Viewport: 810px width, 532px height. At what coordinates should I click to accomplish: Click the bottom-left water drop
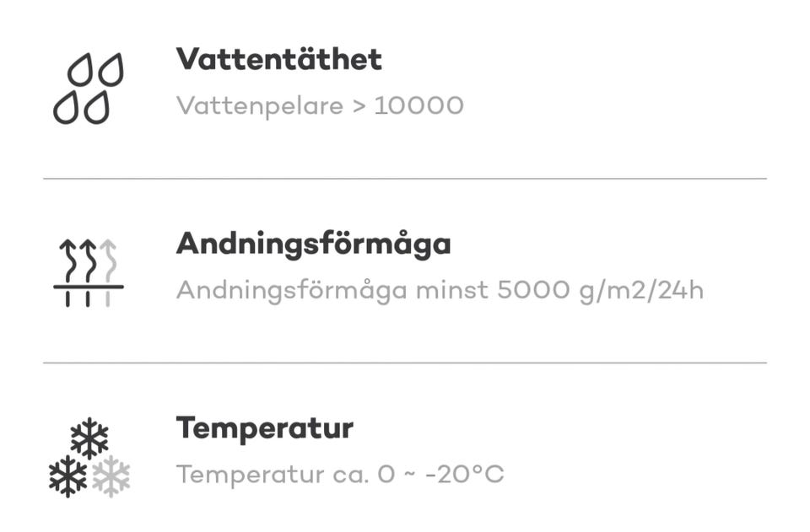(x=66, y=107)
